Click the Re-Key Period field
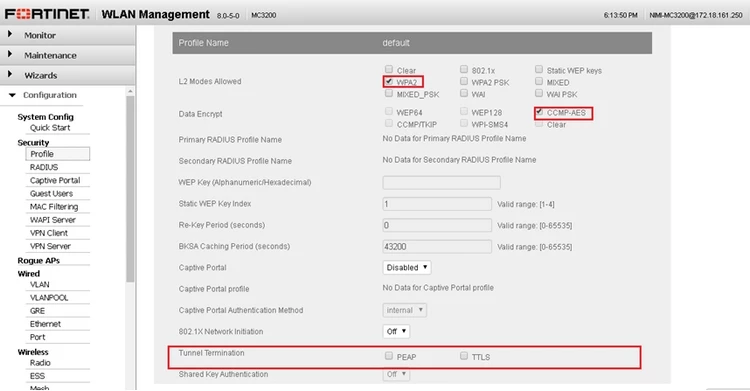This screenshot has height=391, width=750. click(437, 225)
